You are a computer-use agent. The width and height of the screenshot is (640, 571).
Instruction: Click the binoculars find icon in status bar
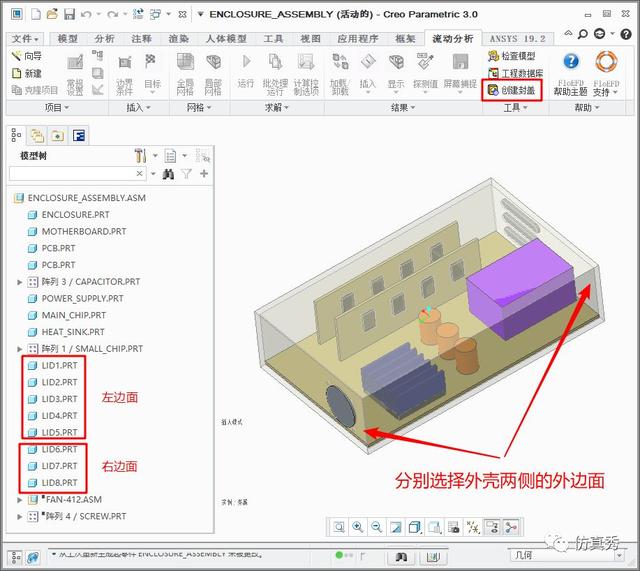pyautogui.click(x=402, y=557)
